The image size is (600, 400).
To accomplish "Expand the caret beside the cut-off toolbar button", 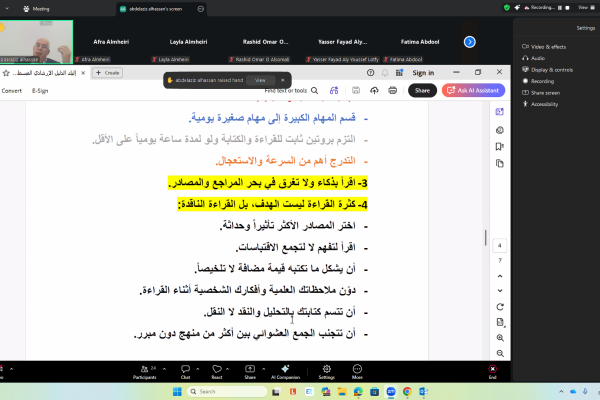I will [11, 369].
